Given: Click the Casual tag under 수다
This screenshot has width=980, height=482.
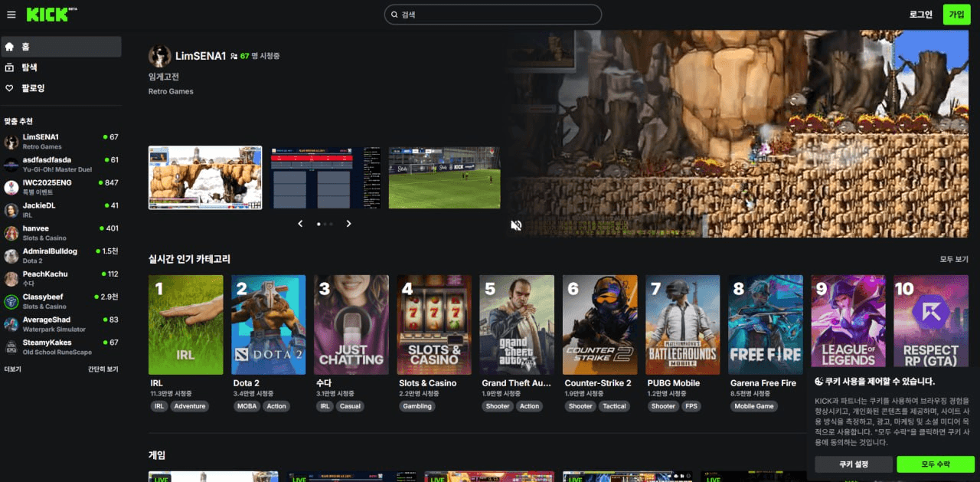Looking at the screenshot, I should [350, 406].
